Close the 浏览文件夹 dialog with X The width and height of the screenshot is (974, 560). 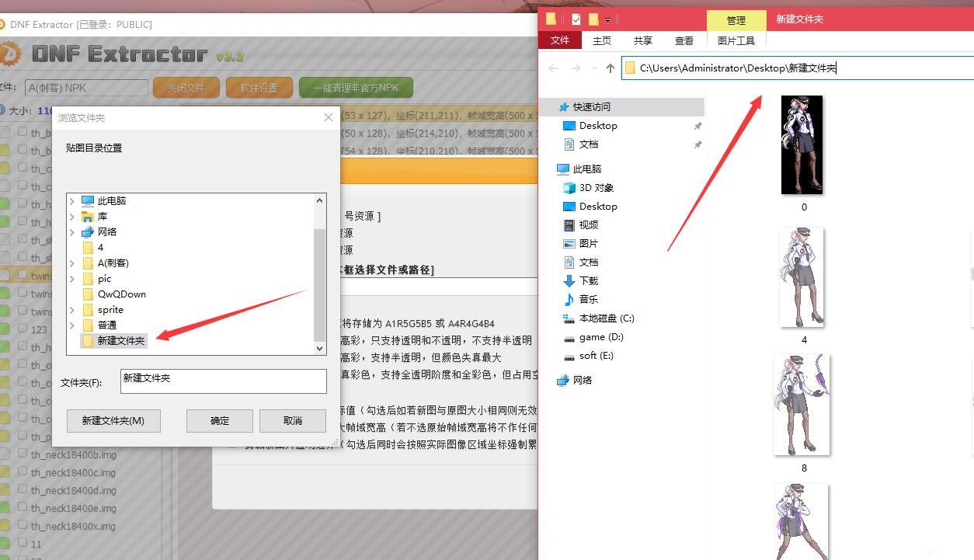[328, 117]
